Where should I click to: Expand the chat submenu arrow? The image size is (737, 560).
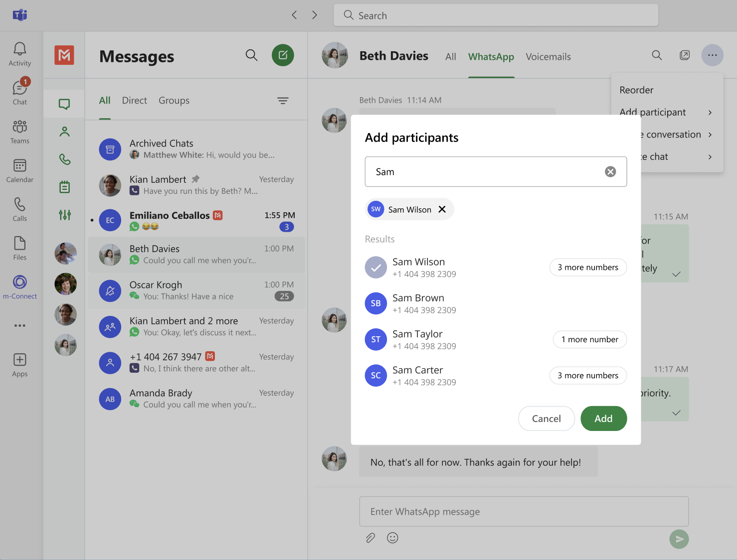pos(710,157)
